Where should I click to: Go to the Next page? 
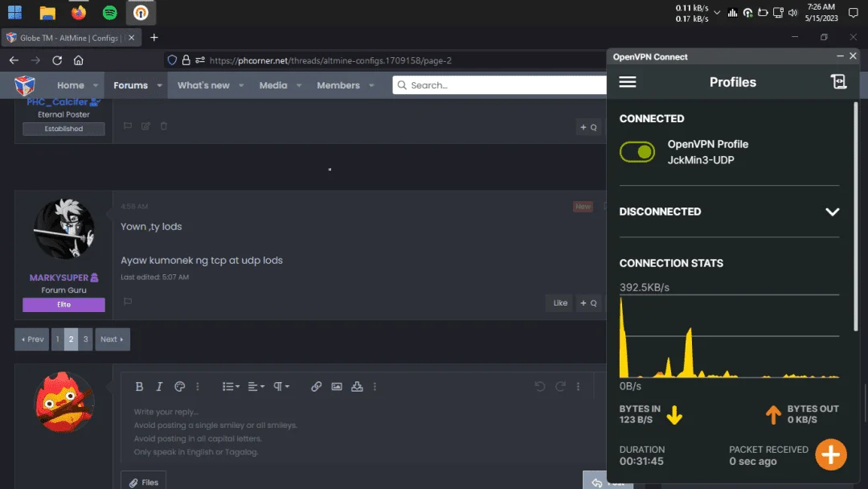[x=113, y=339]
